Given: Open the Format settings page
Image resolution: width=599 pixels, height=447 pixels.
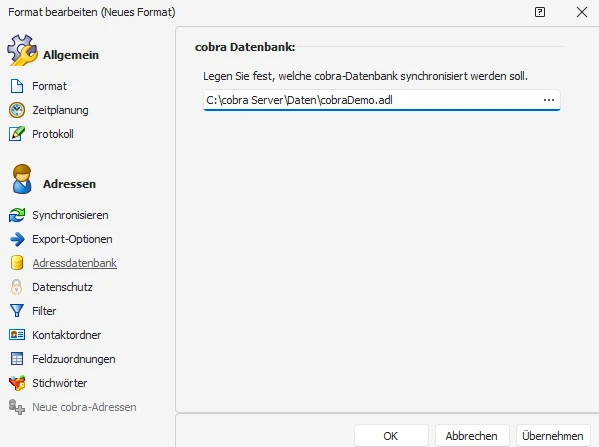Looking at the screenshot, I should (x=49, y=86).
